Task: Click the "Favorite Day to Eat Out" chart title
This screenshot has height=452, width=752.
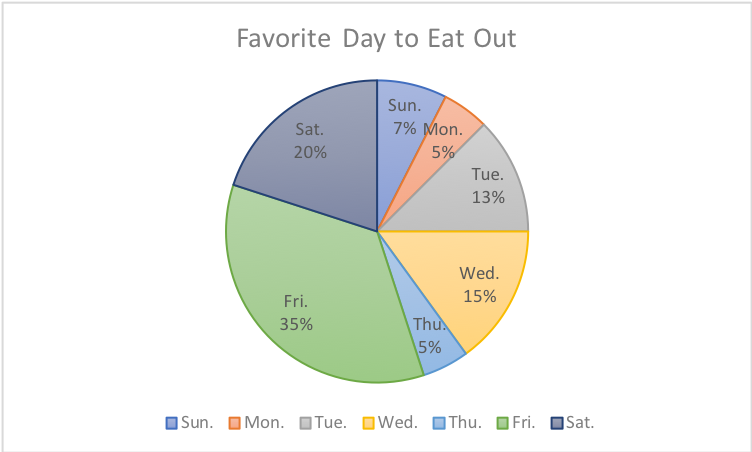Action: (375, 40)
